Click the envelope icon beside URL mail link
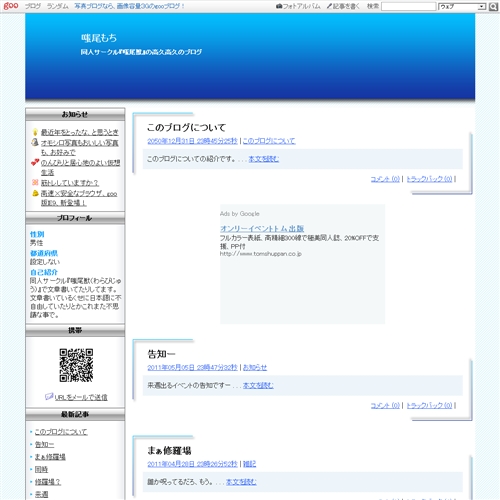Viewport: 500px width, 500px height. [x=49, y=397]
